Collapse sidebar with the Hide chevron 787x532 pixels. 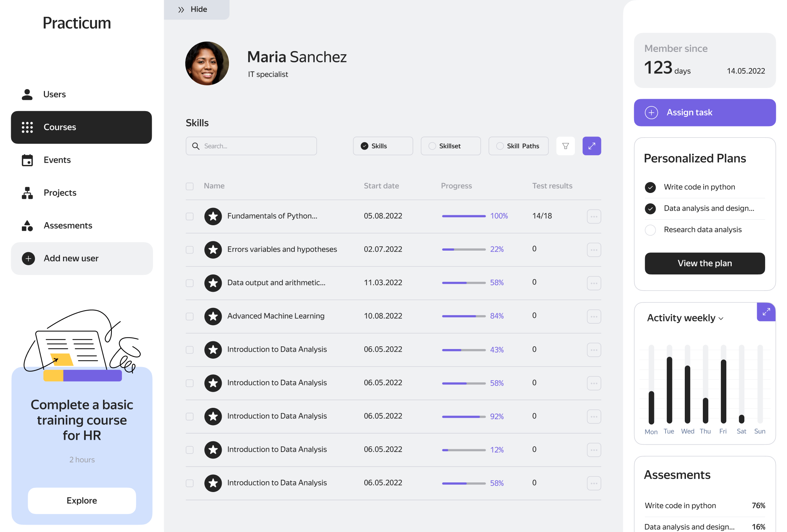click(x=181, y=10)
